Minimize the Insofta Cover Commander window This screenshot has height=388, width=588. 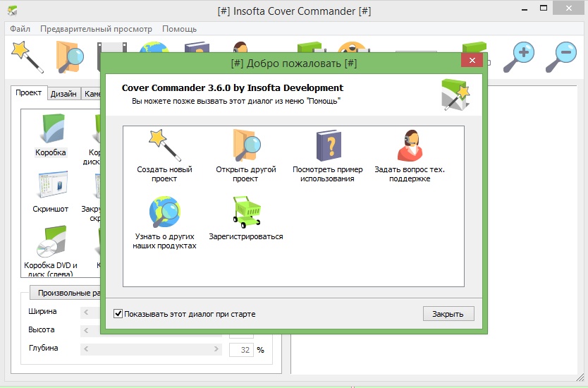pyautogui.click(x=525, y=9)
